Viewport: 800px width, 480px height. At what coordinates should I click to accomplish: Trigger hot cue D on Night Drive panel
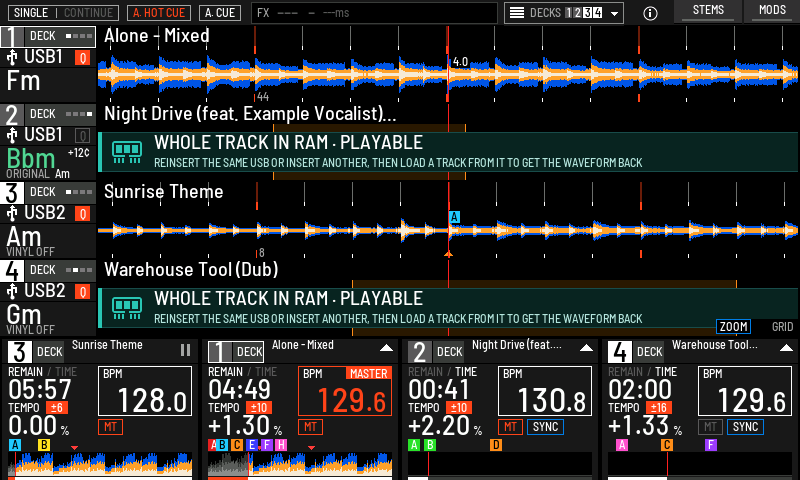click(x=496, y=445)
